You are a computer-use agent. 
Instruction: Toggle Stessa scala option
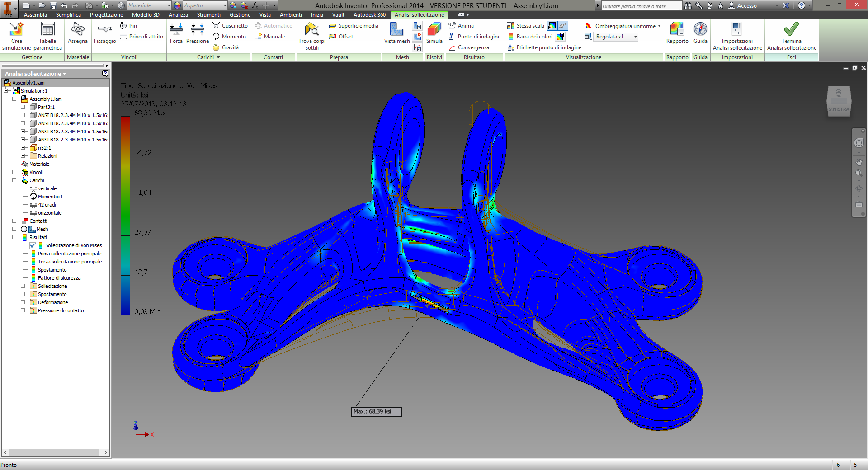(526, 26)
